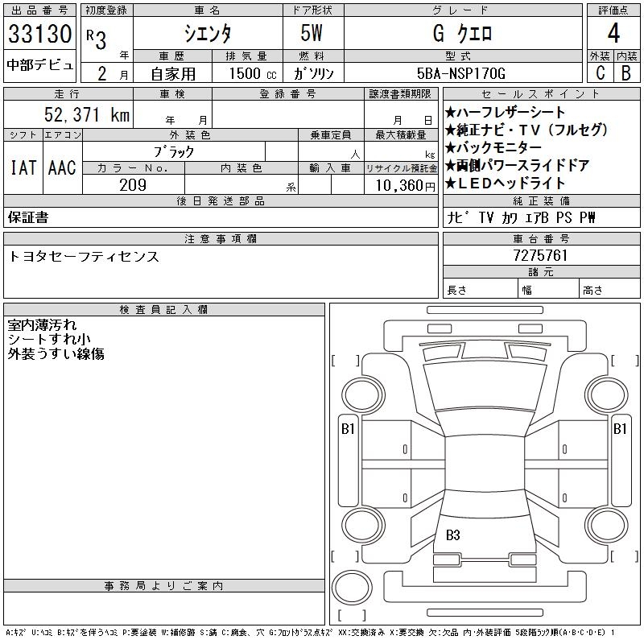Screen dimensions: 644x644
Task: Click inspector note シートすれ小
Action: pos(49,339)
